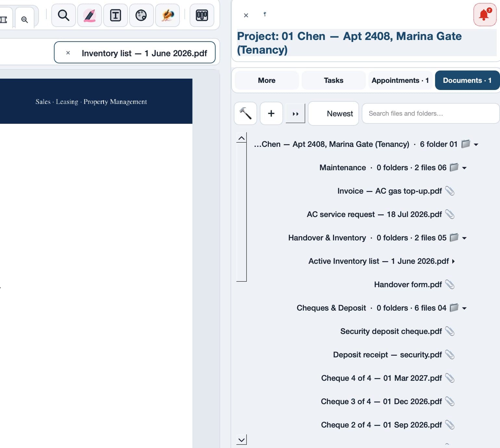Switch to the More tab

point(267,80)
